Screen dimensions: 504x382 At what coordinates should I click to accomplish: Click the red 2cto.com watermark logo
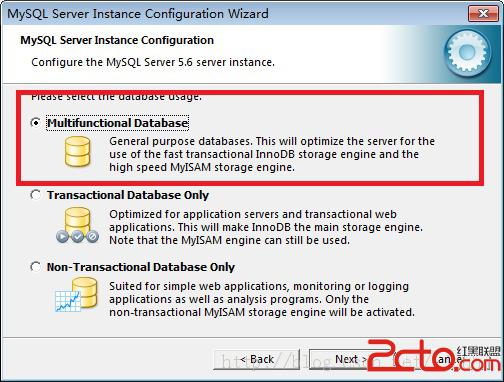[433, 356]
